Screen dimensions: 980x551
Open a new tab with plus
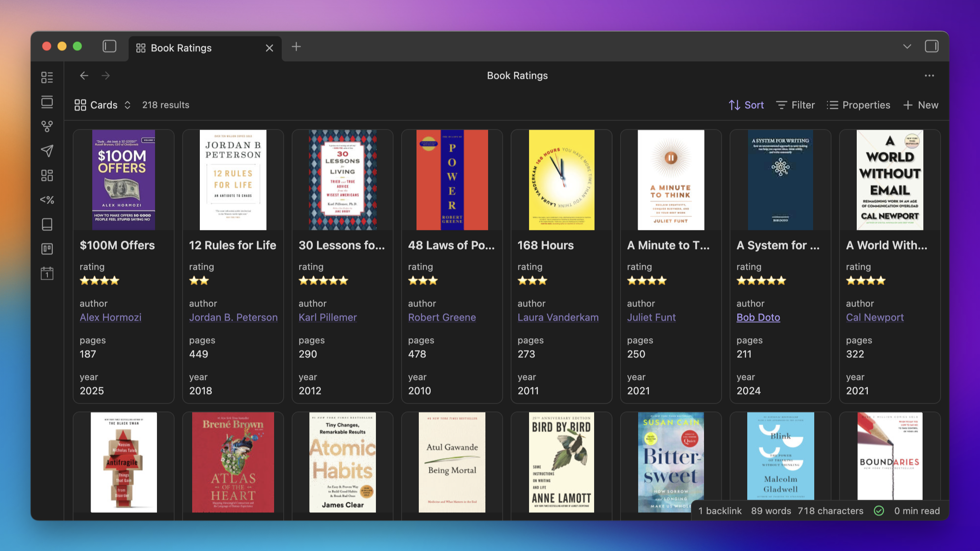(x=296, y=47)
